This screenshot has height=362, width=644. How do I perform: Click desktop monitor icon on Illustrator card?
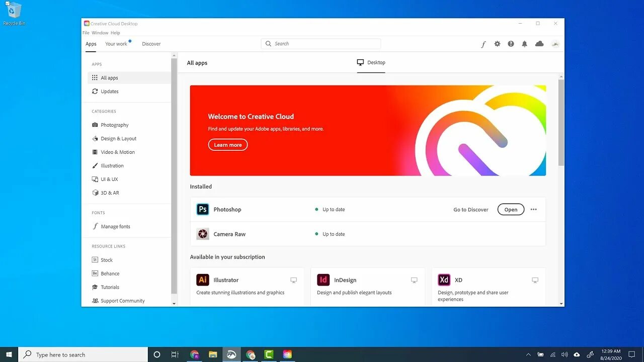click(294, 280)
